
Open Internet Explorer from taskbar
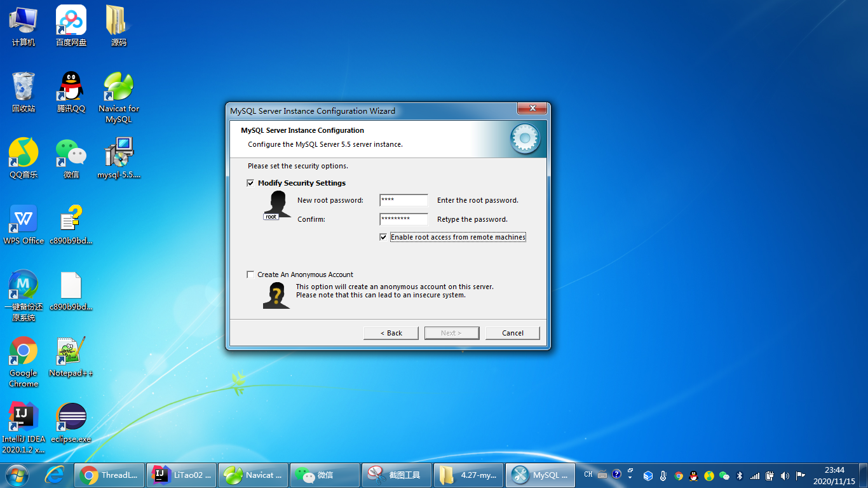click(x=55, y=475)
